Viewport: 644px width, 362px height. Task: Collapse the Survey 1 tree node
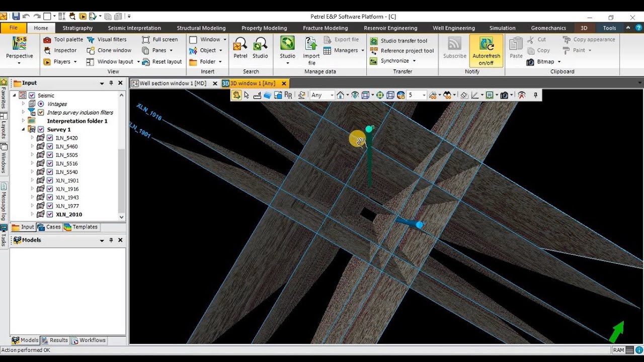23,129
